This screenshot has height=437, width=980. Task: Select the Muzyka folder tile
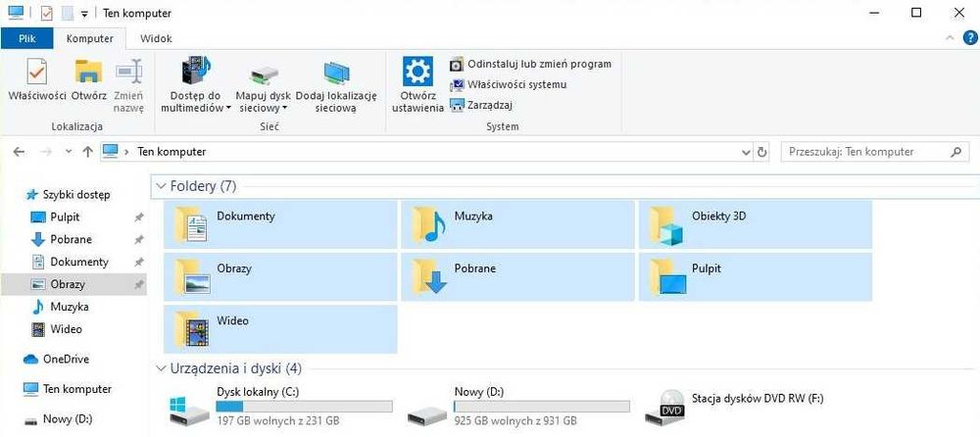pos(517,224)
